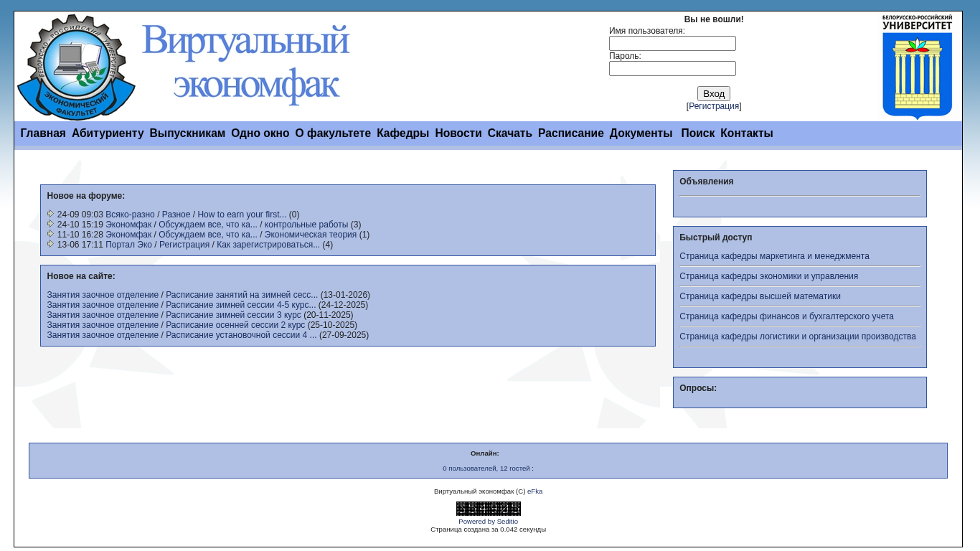The image size is (980, 551).
Task: Click the 'Новое на сайте:' heading
Action: point(81,276)
